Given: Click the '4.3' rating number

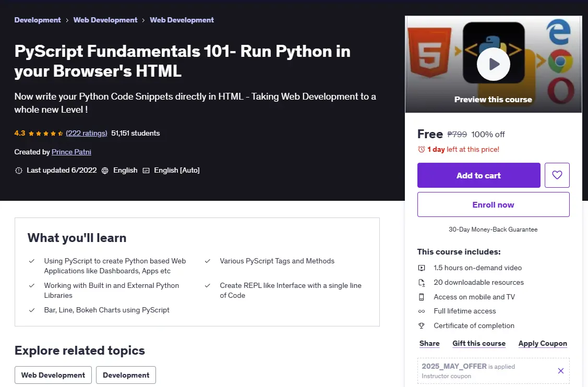Looking at the screenshot, I should click(x=20, y=133).
